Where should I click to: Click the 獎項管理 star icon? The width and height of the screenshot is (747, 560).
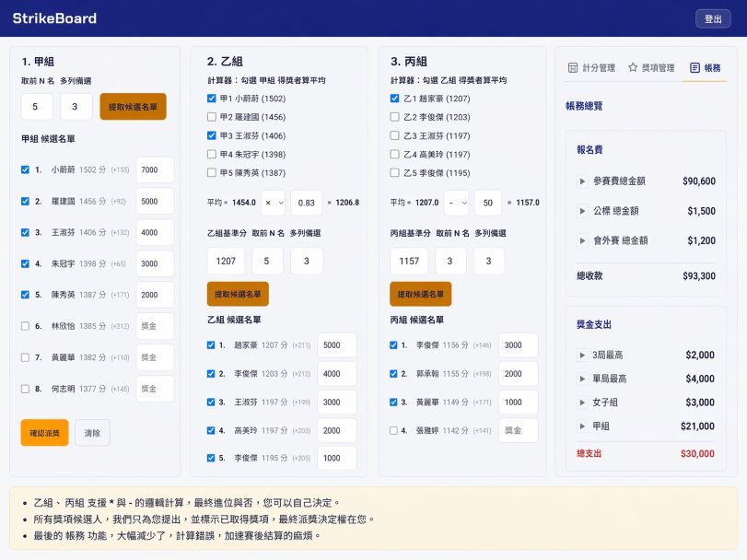[x=632, y=67]
